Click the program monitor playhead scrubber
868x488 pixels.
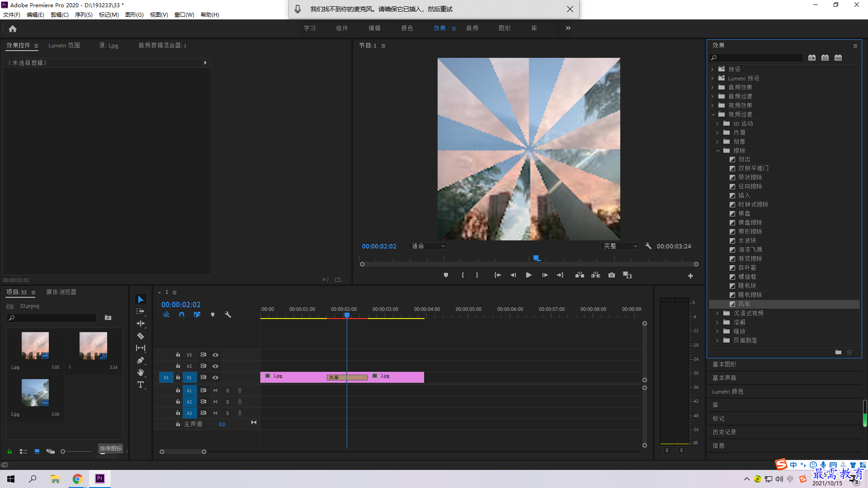tap(536, 258)
